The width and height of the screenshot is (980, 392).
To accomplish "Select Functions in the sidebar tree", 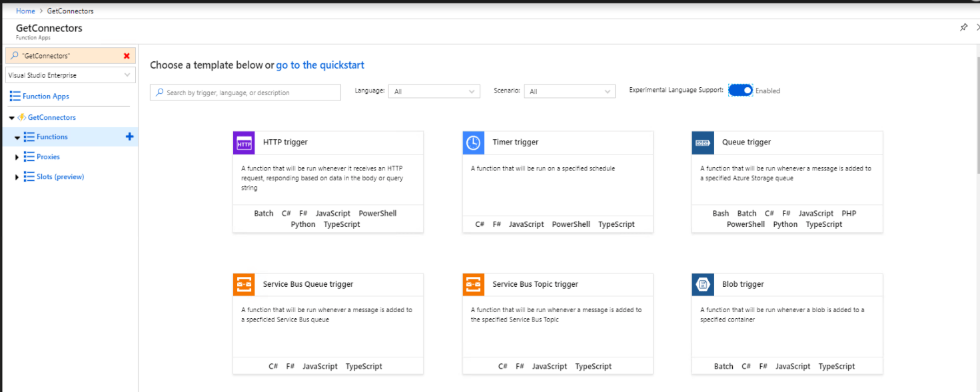I will (52, 136).
